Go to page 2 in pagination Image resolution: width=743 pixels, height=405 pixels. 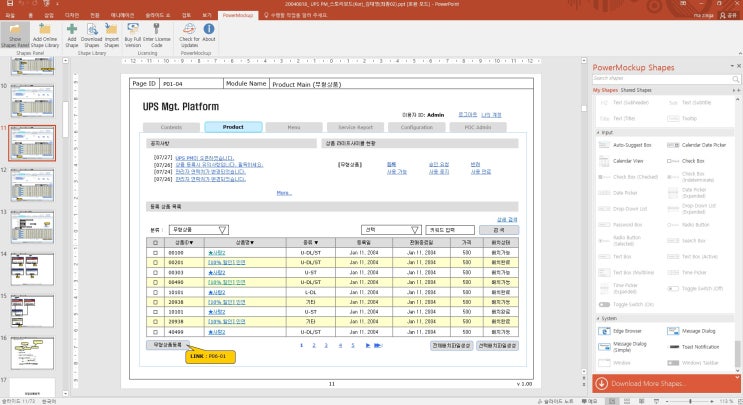[314, 345]
